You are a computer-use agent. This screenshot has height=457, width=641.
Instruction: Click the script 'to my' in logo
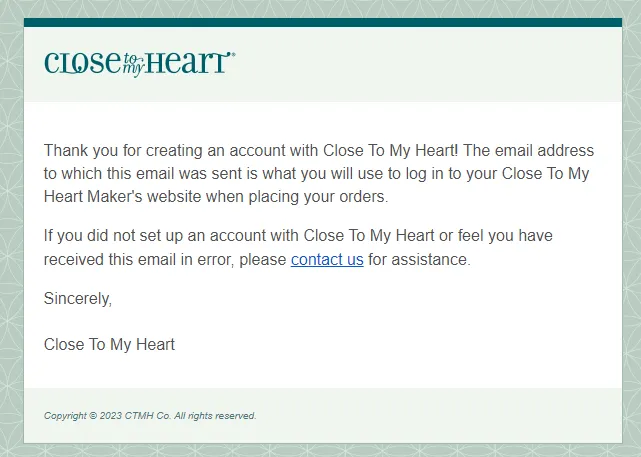point(132,65)
